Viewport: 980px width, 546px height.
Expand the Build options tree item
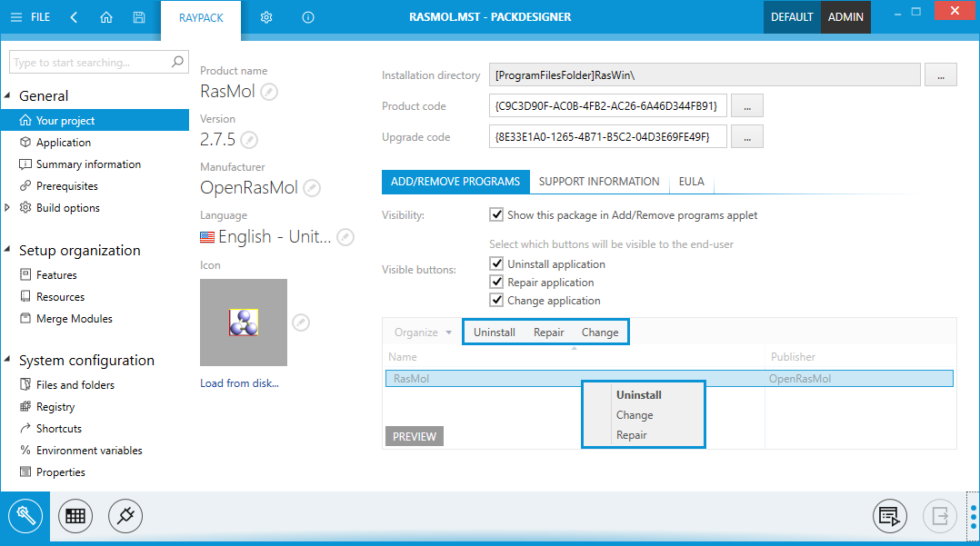tap(8, 208)
